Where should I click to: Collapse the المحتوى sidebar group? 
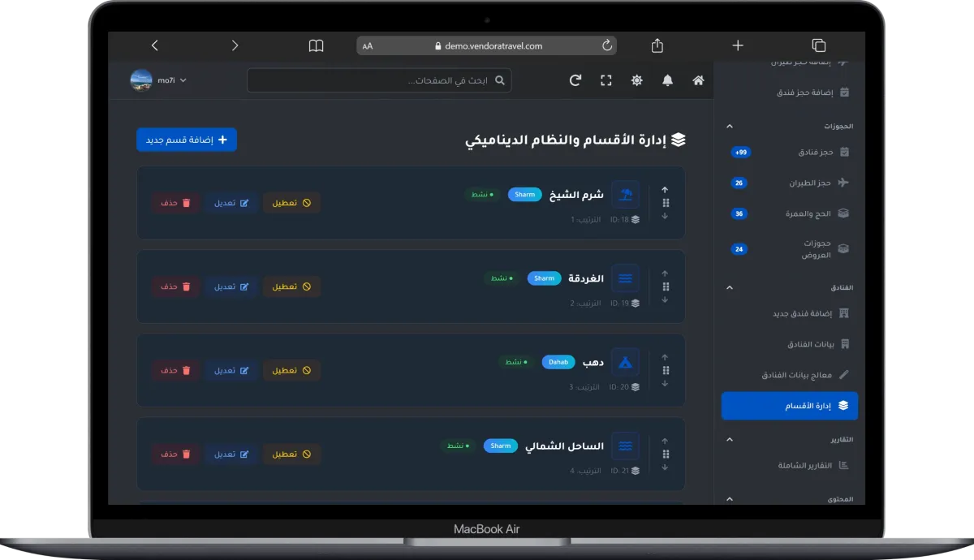pos(729,499)
